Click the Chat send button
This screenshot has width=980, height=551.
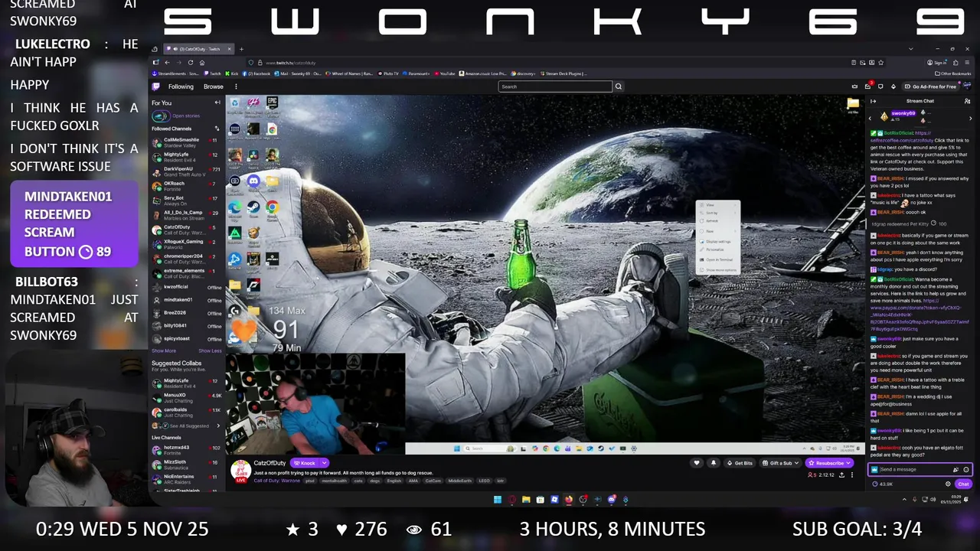pyautogui.click(x=963, y=484)
